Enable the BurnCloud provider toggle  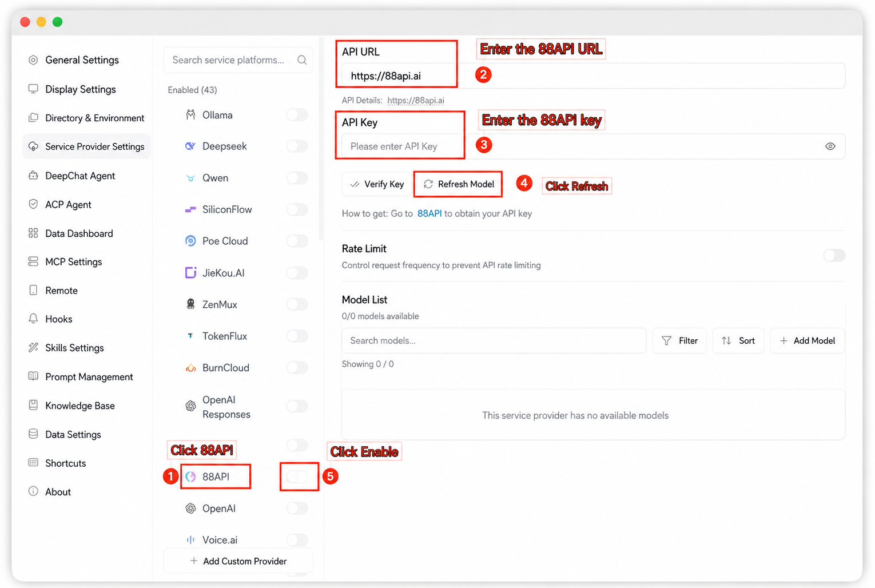coord(297,368)
